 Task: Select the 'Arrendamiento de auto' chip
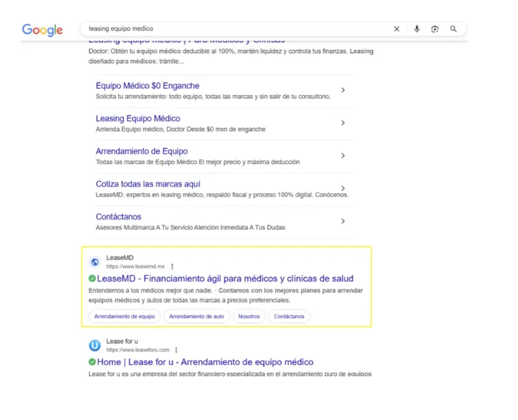(196, 317)
